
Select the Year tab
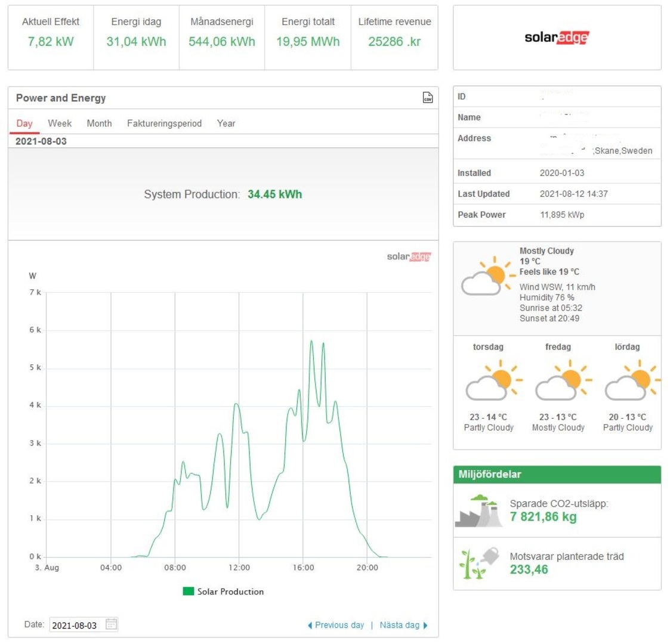pyautogui.click(x=226, y=123)
